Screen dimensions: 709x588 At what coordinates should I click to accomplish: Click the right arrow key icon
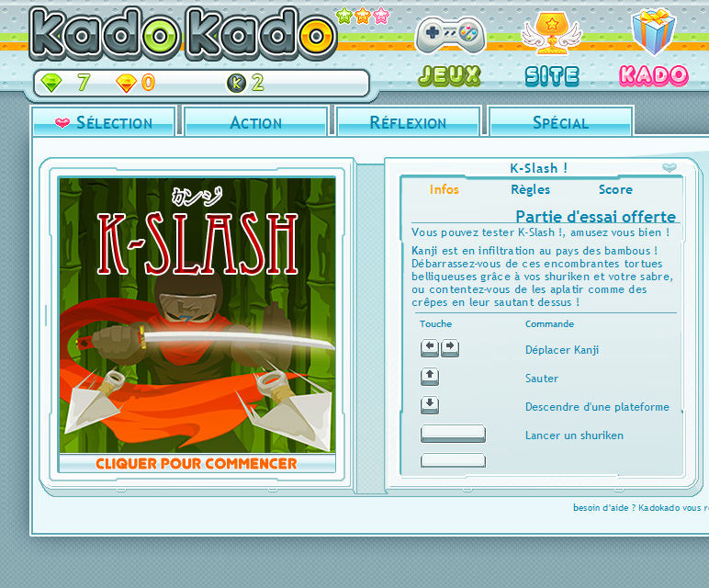point(449,348)
